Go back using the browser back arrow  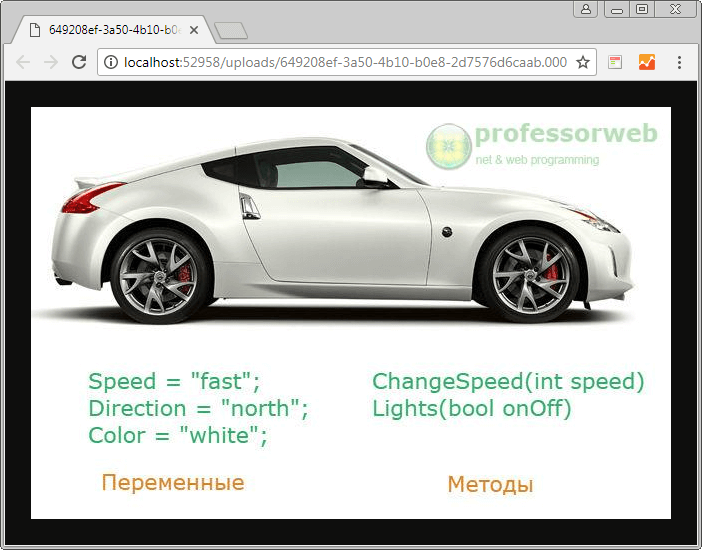click(x=23, y=62)
